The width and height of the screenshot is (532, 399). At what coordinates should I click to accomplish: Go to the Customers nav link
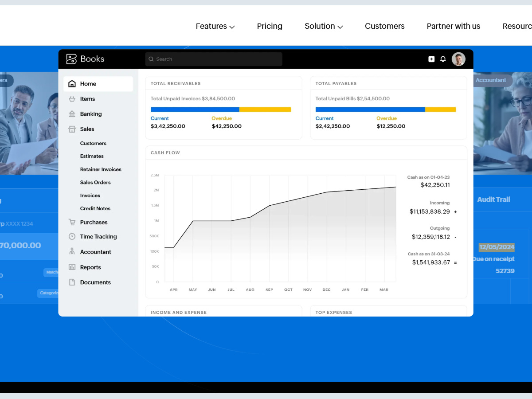click(x=385, y=26)
